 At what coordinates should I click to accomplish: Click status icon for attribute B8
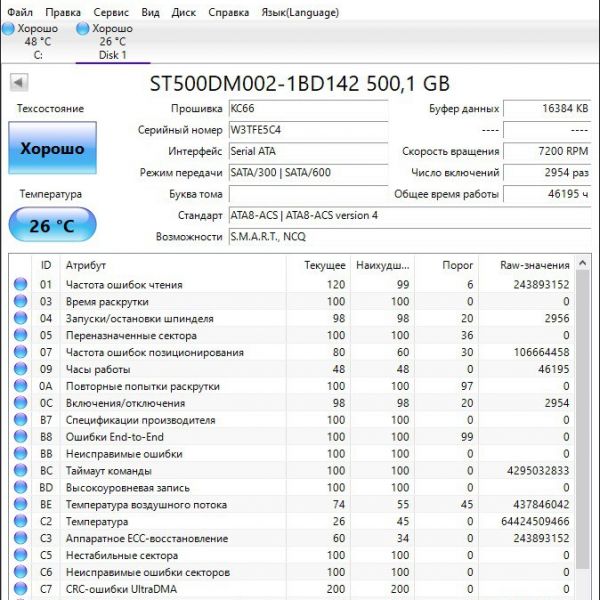click(x=20, y=436)
